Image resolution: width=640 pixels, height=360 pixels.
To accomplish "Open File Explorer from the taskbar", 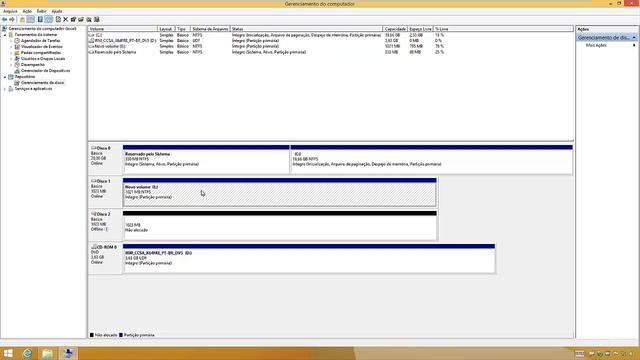I will pyautogui.click(x=47, y=353).
